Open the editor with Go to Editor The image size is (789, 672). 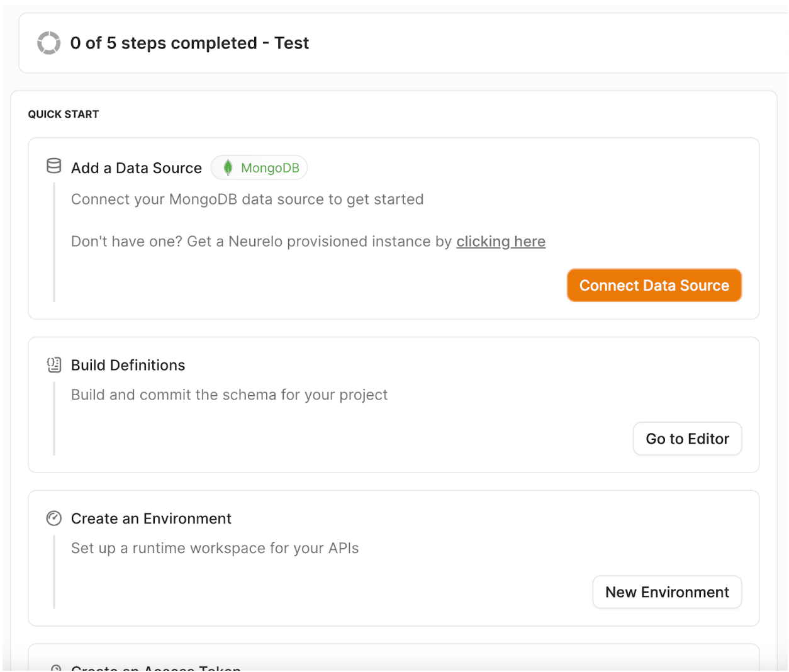coord(687,439)
